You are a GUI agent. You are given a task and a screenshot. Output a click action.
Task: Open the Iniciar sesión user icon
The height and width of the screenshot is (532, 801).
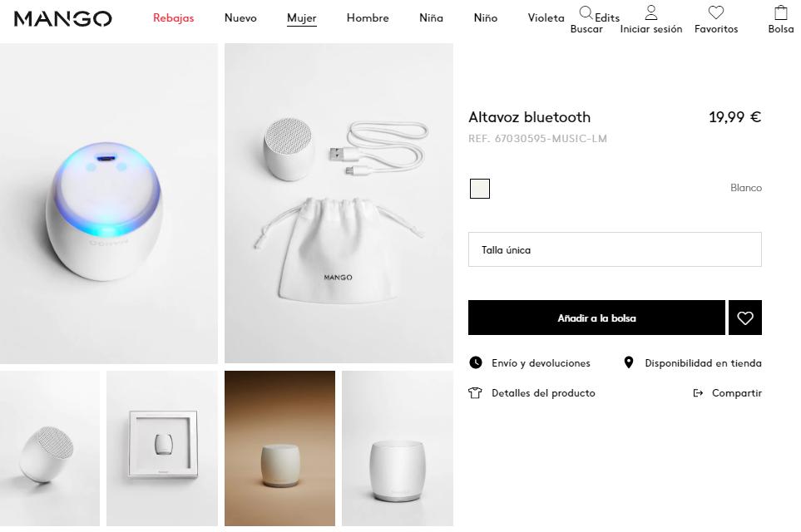click(651, 12)
